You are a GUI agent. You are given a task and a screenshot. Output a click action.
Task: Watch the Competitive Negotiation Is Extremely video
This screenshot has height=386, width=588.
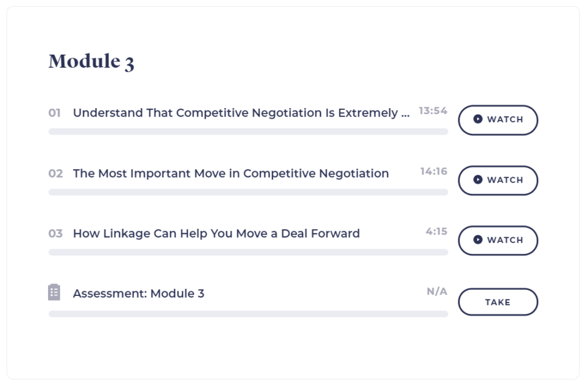498,120
